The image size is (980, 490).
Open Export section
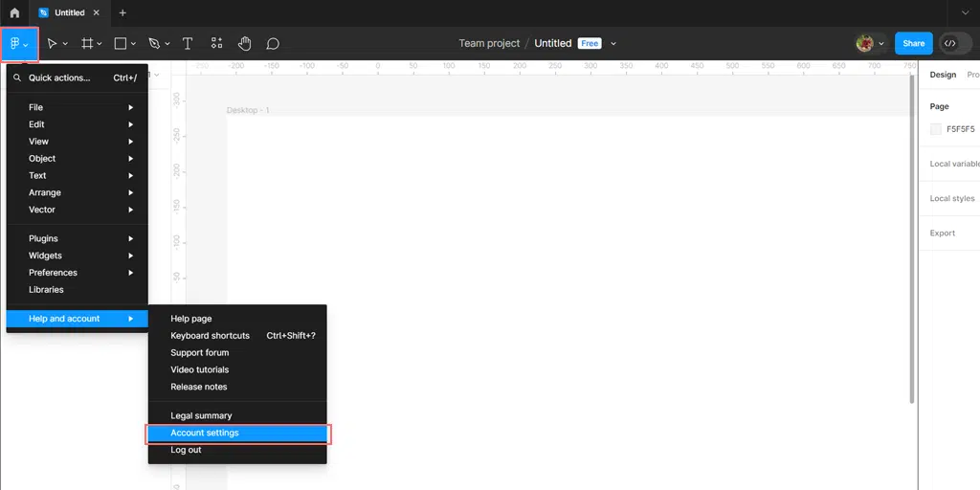pyautogui.click(x=942, y=234)
